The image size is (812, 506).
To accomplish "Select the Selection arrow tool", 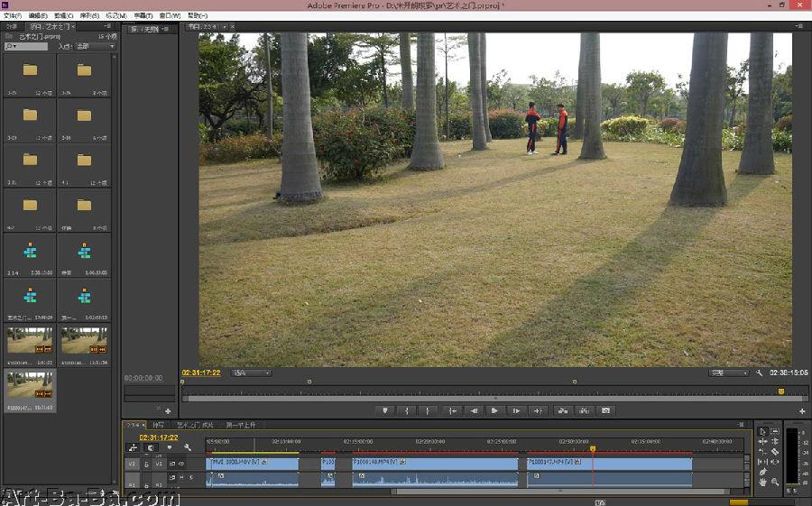I will 762,431.
